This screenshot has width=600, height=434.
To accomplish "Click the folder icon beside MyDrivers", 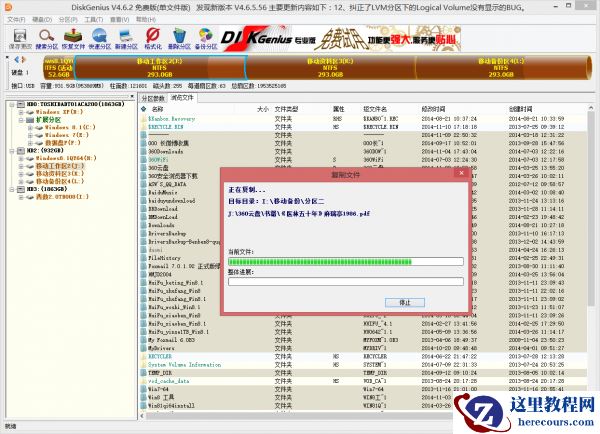I will (x=143, y=348).
